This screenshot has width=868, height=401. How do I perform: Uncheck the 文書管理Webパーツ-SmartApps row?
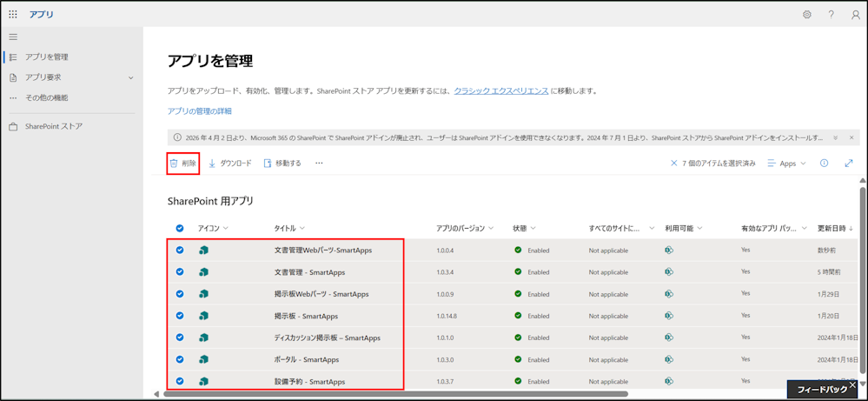click(179, 251)
